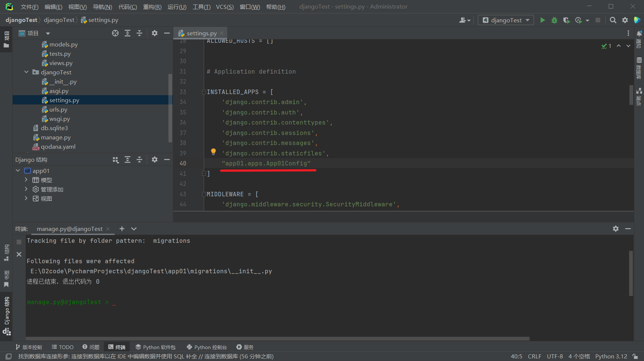The width and height of the screenshot is (644, 361).
Task: Open database tool window on right sidebar
Action: [x=639, y=68]
